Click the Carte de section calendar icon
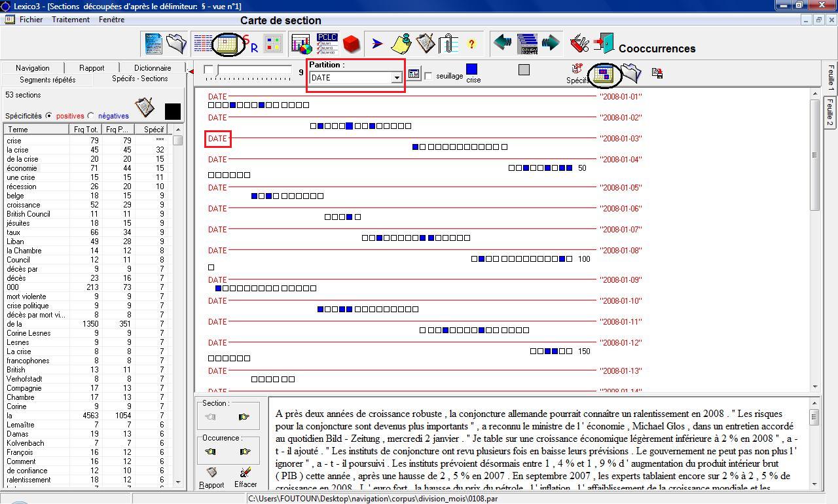The image size is (838, 504). pyautogui.click(x=227, y=45)
